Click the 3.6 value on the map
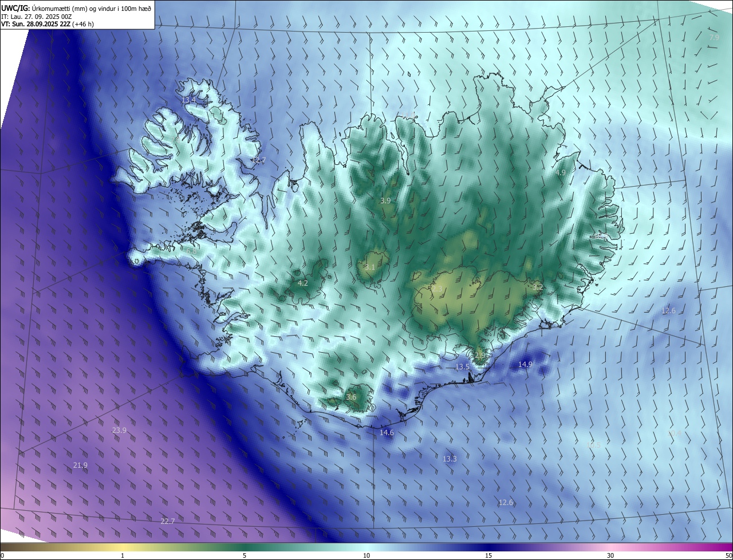The image size is (733, 560). click(351, 397)
